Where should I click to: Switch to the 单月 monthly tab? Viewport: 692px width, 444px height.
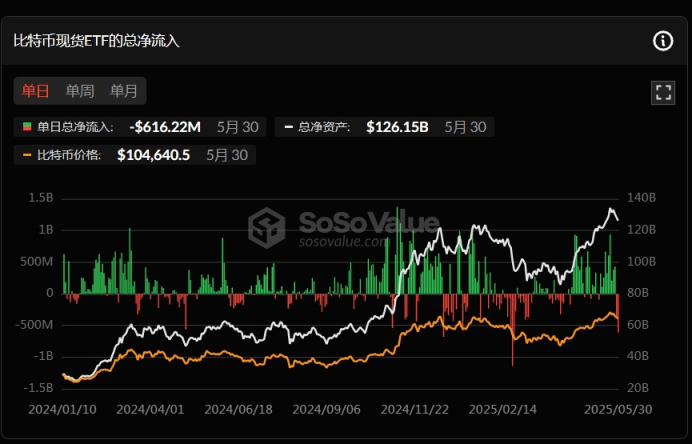click(124, 91)
